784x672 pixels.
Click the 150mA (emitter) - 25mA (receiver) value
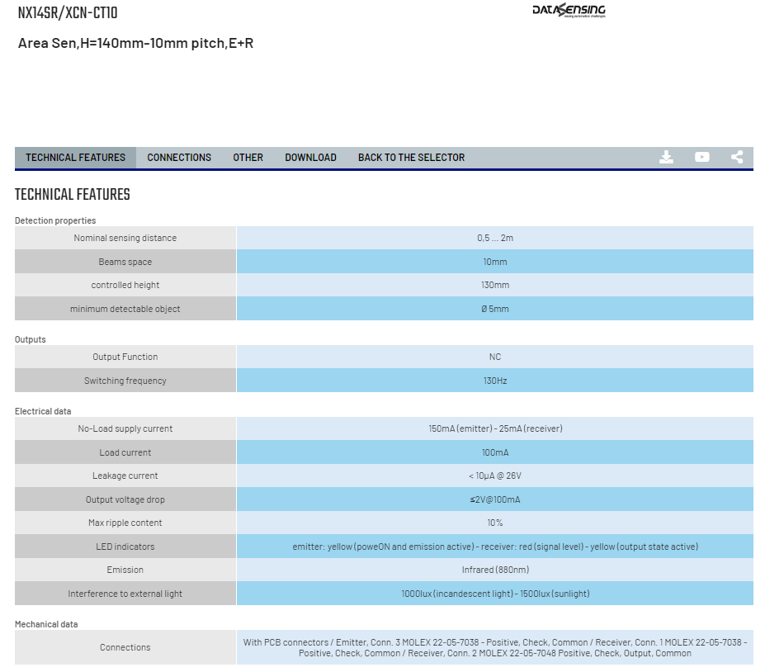(495, 429)
